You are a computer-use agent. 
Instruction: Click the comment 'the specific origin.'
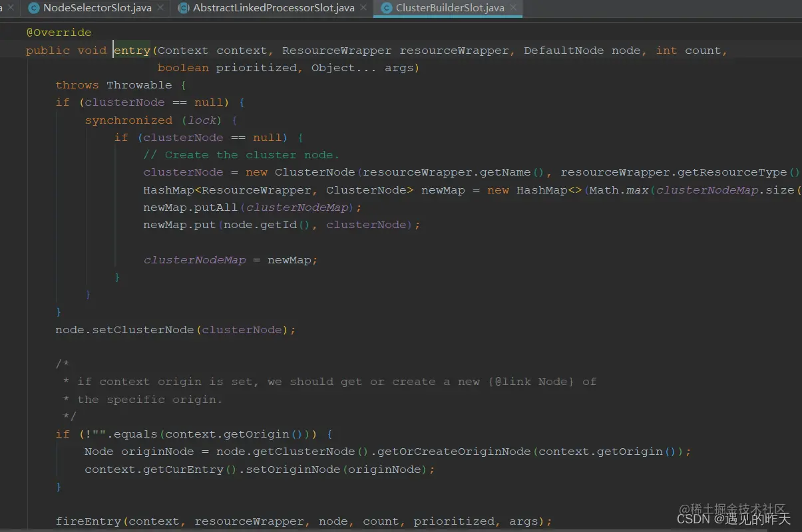click(150, 400)
